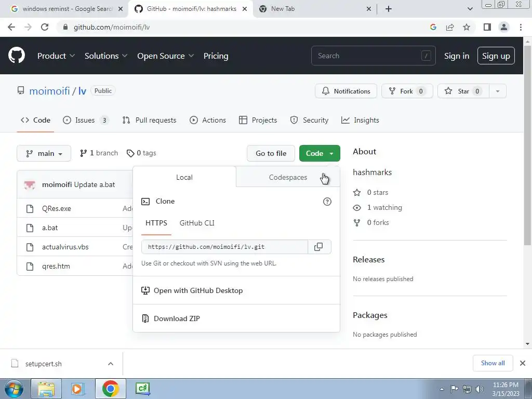Click Open with GitHub Desktop
This screenshot has width=532, height=399.
click(x=198, y=291)
